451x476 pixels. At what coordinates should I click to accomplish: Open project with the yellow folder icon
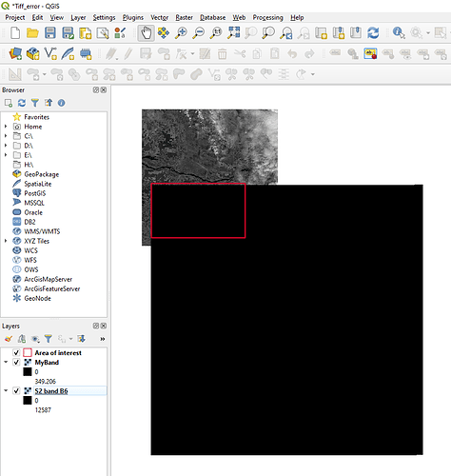point(32,33)
